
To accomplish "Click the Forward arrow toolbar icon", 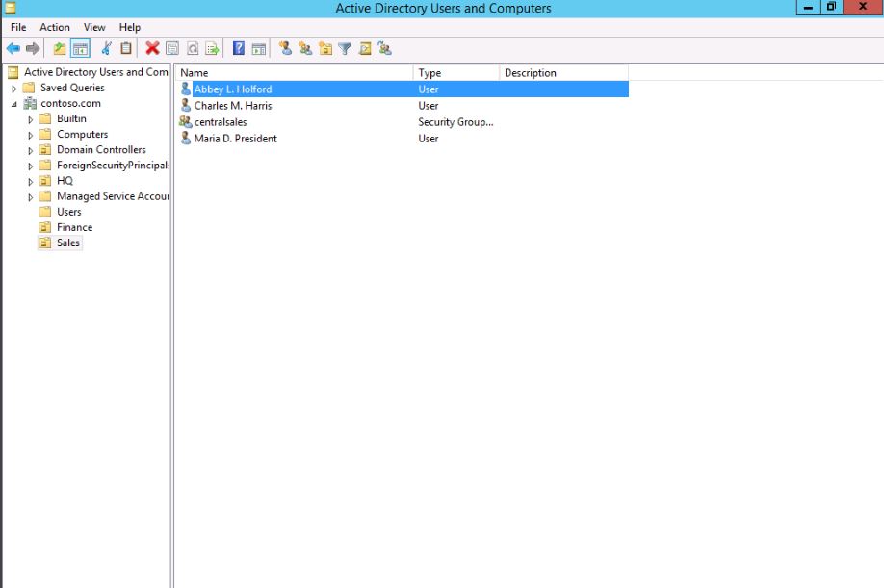I will pyautogui.click(x=33, y=49).
